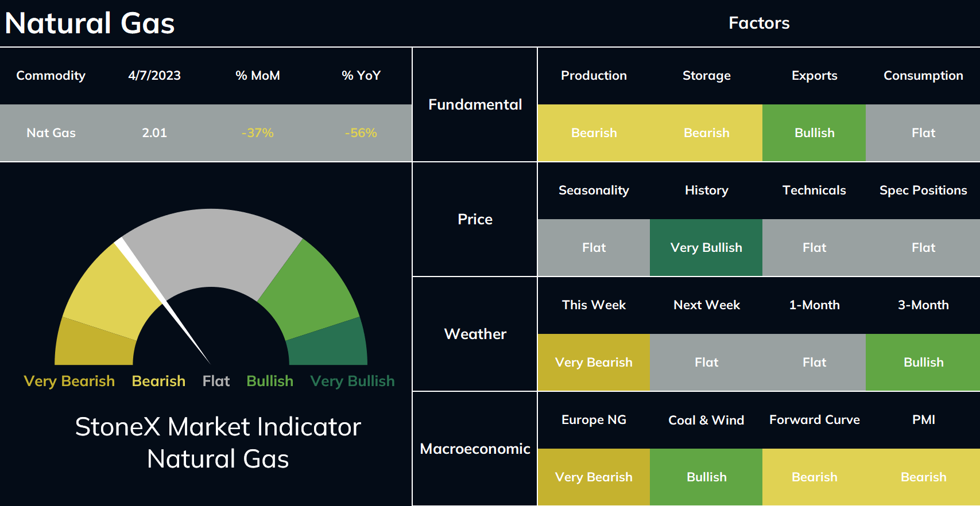Open the Weather factor category
The width and height of the screenshot is (980, 506).
point(475,334)
